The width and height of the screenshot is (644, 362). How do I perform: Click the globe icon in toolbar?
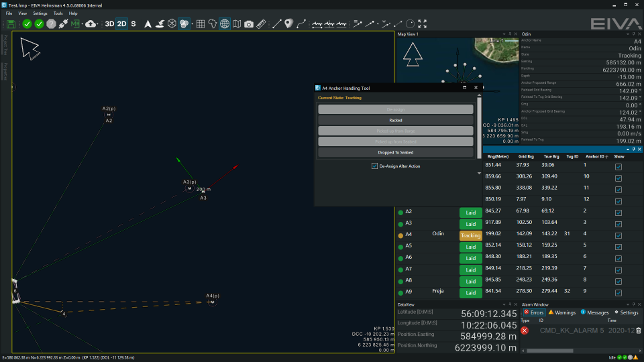[x=224, y=24]
